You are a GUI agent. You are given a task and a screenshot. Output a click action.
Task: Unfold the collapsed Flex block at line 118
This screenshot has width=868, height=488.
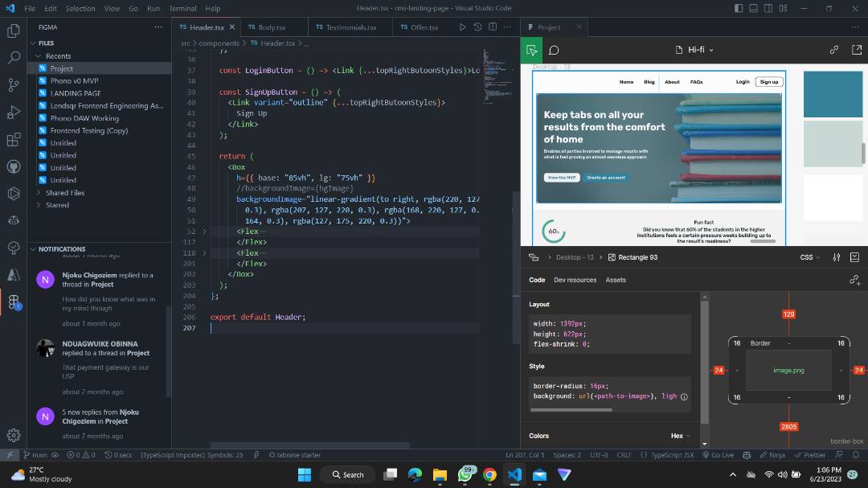point(204,253)
